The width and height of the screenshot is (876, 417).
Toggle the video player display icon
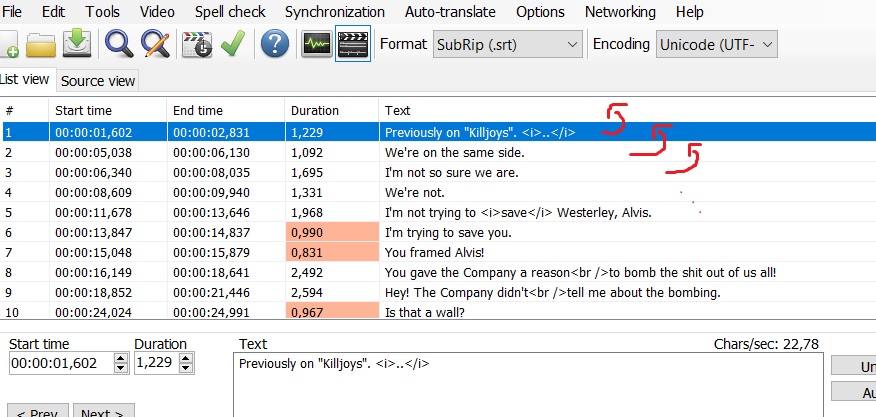coord(353,44)
